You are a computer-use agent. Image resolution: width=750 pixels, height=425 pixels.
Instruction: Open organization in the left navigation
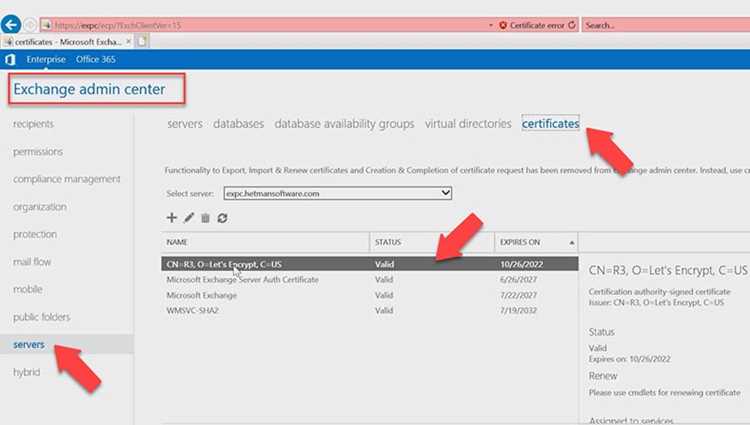pyautogui.click(x=40, y=207)
